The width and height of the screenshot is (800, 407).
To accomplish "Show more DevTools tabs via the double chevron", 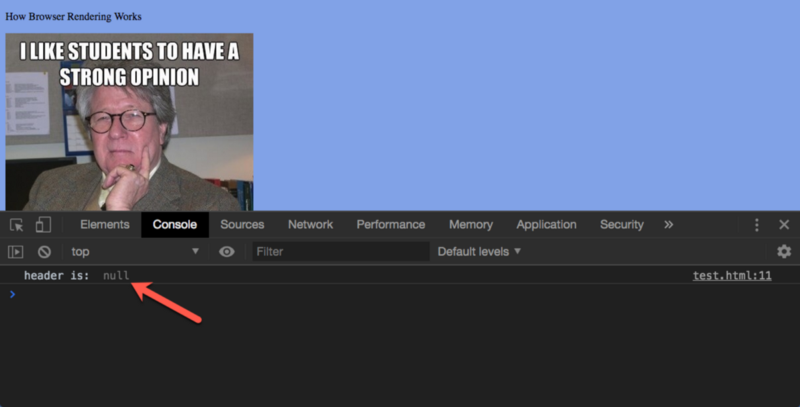I will 668,225.
